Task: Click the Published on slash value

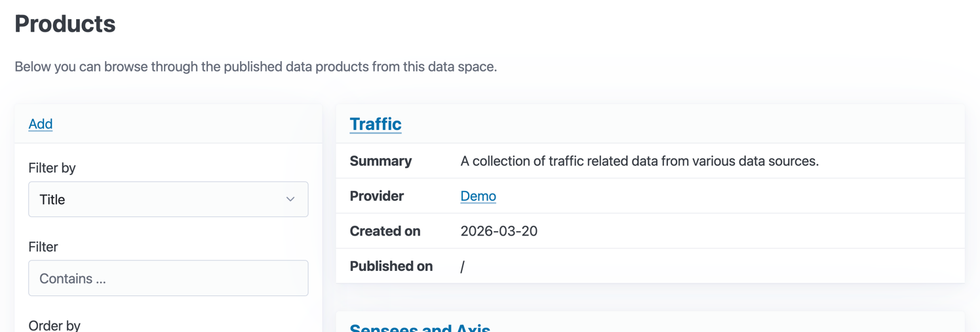Action: pos(462,266)
